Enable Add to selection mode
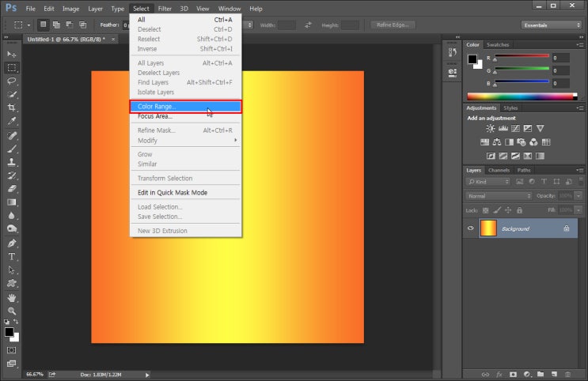The width and height of the screenshot is (588, 381). (x=56, y=25)
